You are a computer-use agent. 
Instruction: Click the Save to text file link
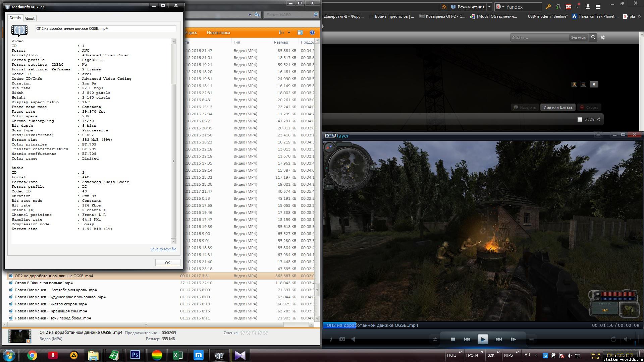pos(163,249)
